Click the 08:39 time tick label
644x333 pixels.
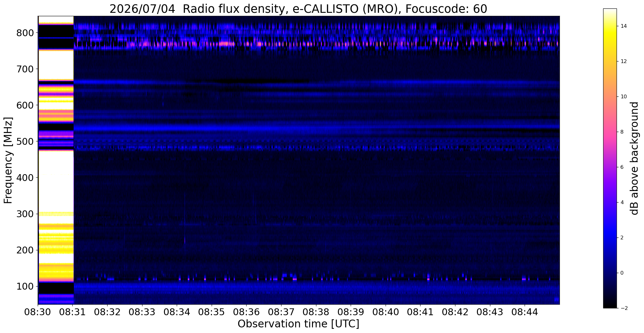[x=351, y=312]
